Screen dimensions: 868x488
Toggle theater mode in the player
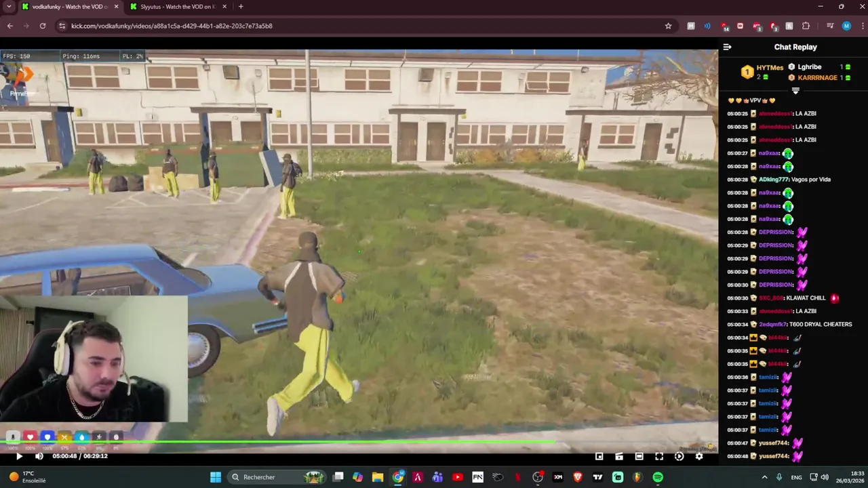point(639,456)
